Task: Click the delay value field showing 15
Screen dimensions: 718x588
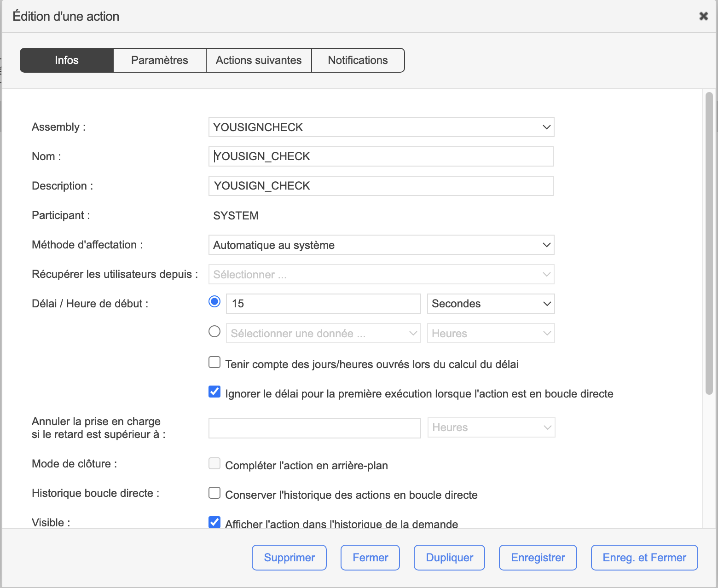Action: tap(323, 304)
